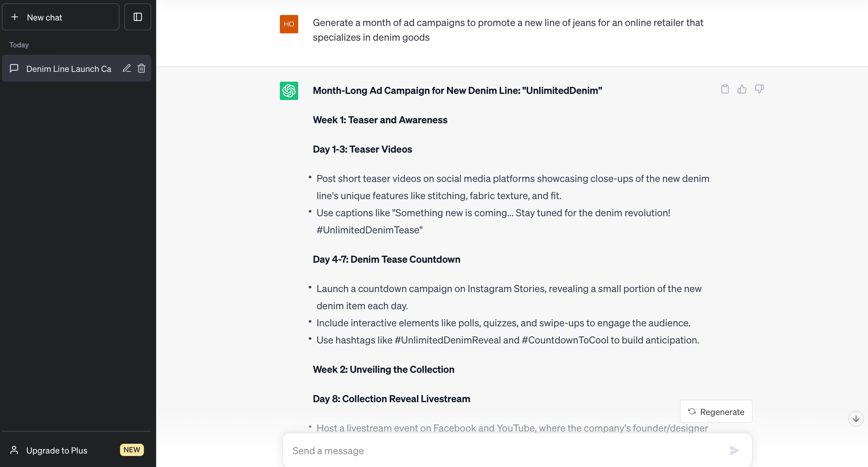The width and height of the screenshot is (868, 467).
Task: Click the Send a message field
Action: 505,450
